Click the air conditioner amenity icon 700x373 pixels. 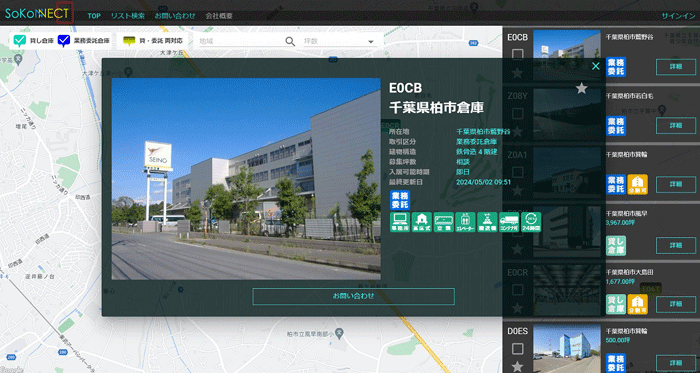tap(443, 222)
